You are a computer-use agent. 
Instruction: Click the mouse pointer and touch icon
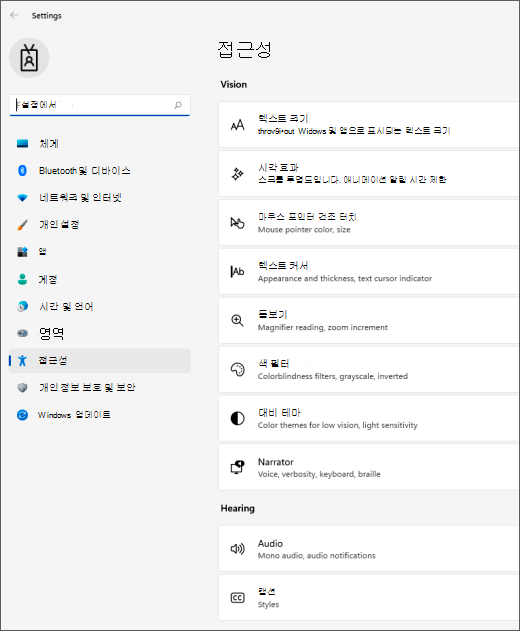[x=237, y=223]
